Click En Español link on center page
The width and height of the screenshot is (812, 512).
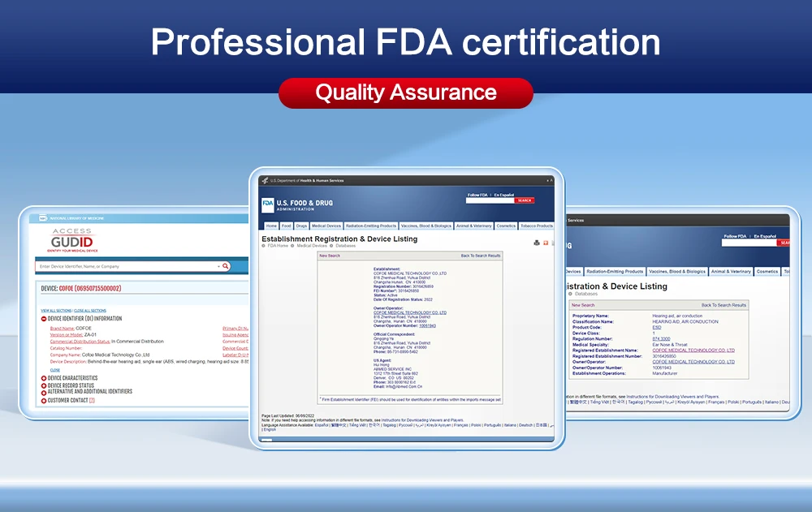coord(504,195)
